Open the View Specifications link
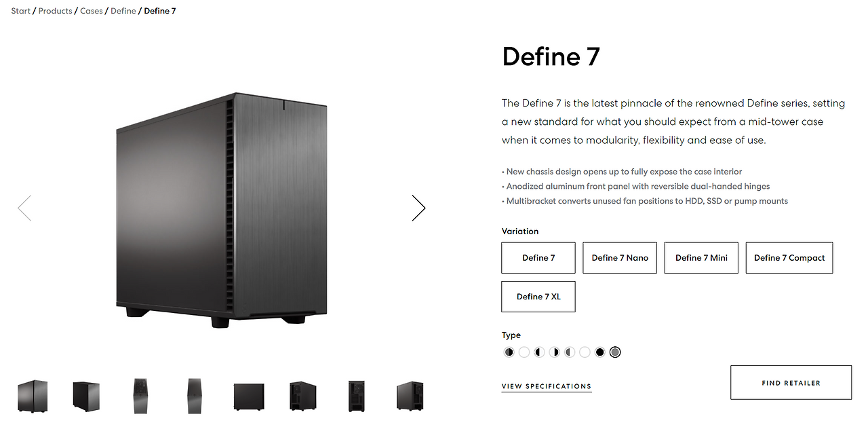Viewport: 868px width, 427px height. point(547,386)
